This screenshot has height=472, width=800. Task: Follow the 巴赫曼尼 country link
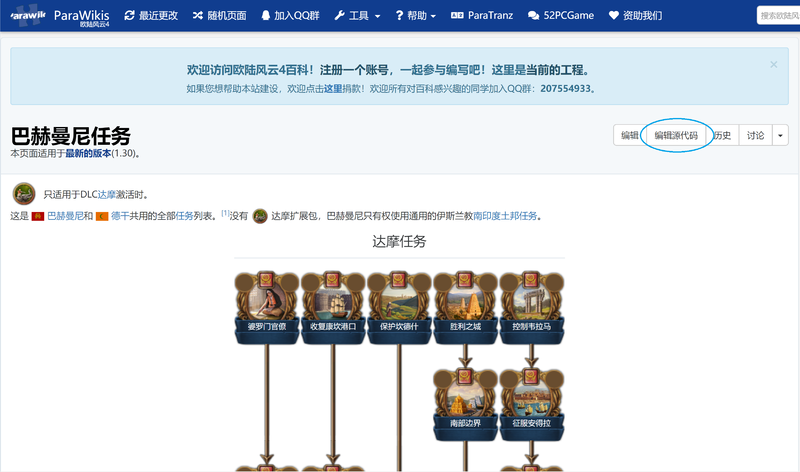tap(65, 216)
